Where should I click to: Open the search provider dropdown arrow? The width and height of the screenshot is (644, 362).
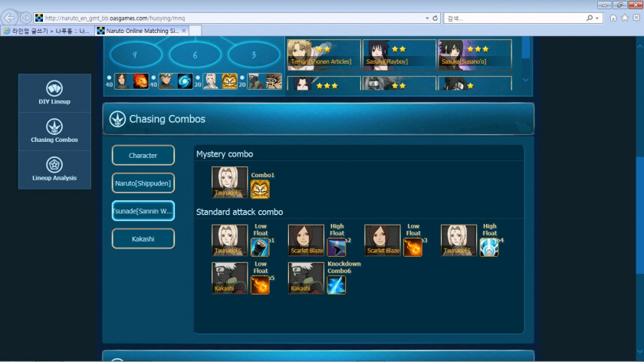click(x=599, y=18)
